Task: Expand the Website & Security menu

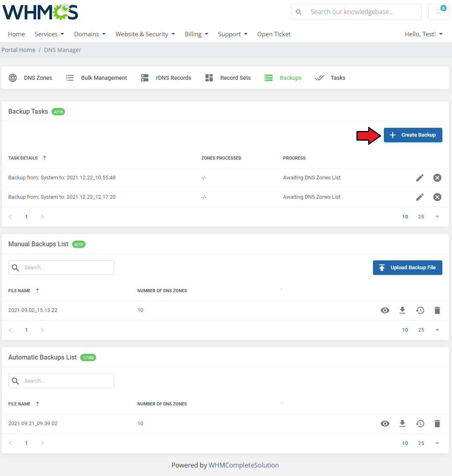Action: click(x=145, y=34)
